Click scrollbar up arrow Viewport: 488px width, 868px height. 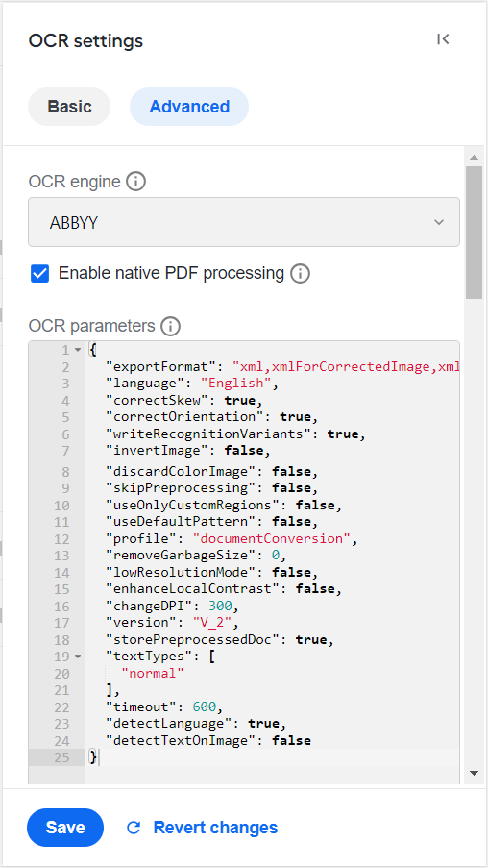474,158
